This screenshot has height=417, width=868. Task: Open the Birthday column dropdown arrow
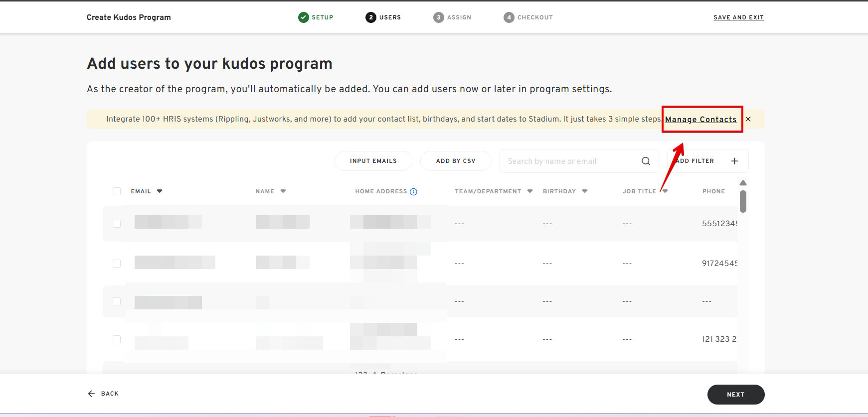pos(585,191)
